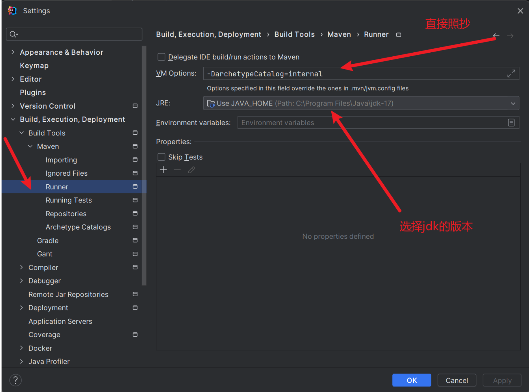
Task: Click the project-level icon next to Runner breadcrumb
Action: point(398,35)
